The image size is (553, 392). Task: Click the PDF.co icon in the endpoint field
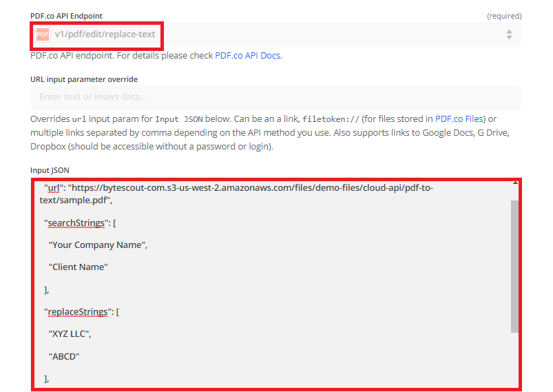click(x=43, y=34)
